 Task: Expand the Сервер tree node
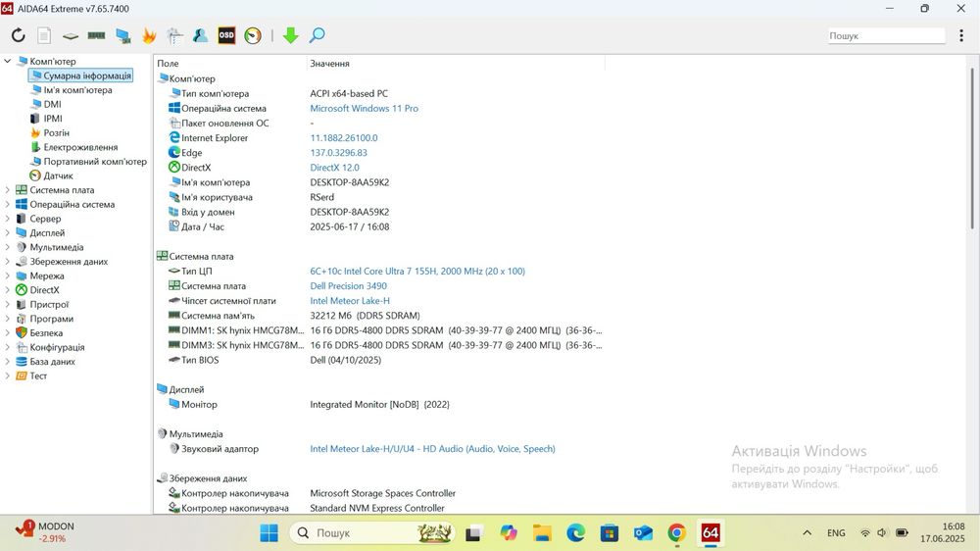click(x=8, y=219)
